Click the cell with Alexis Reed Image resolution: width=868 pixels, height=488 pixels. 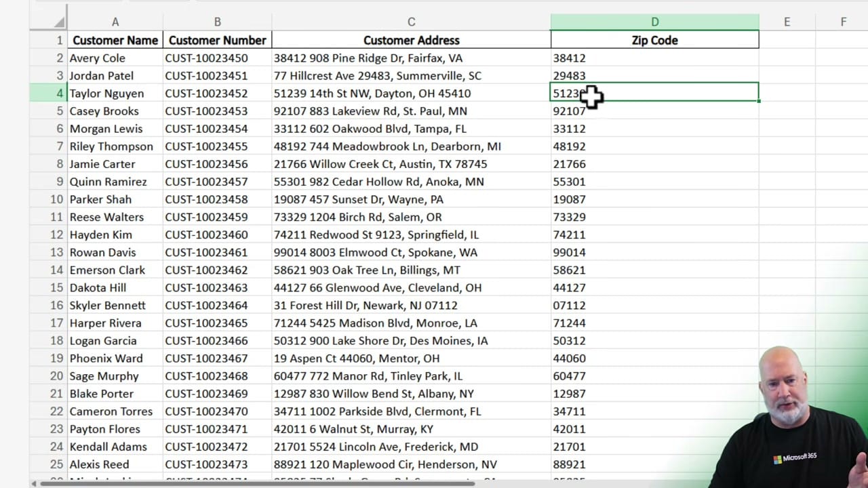(x=115, y=464)
